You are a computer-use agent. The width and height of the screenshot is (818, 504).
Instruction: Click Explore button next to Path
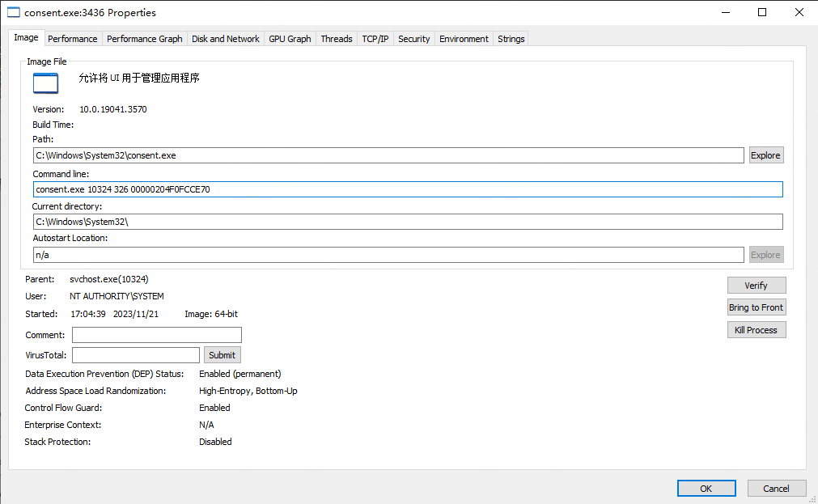click(x=765, y=155)
